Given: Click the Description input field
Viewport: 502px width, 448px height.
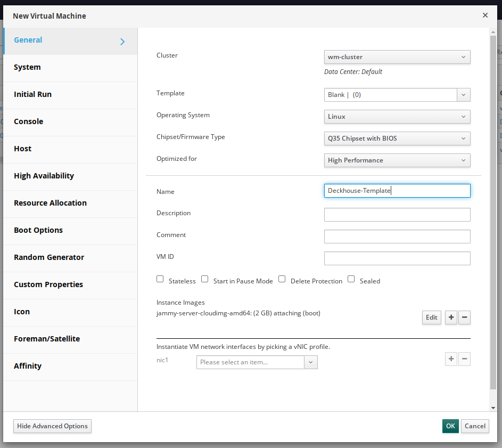Looking at the screenshot, I should pos(397,215).
